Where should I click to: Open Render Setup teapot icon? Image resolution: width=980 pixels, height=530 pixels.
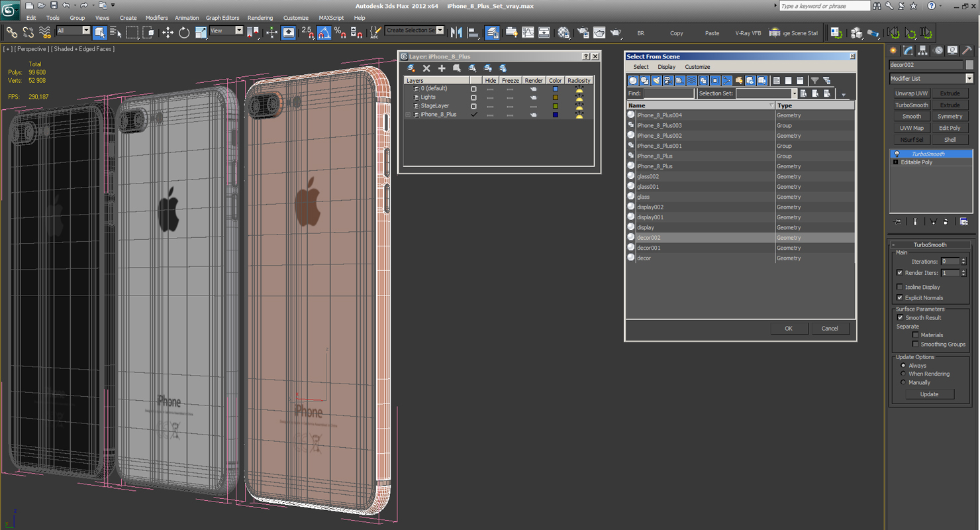583,32
